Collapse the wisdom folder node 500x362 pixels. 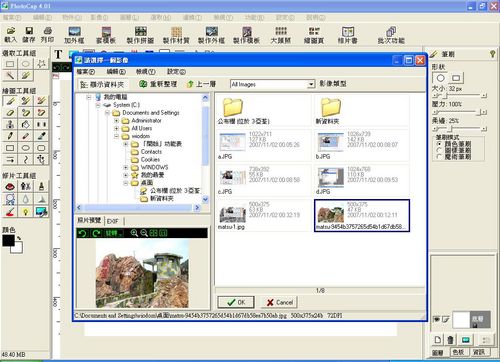(x=117, y=136)
